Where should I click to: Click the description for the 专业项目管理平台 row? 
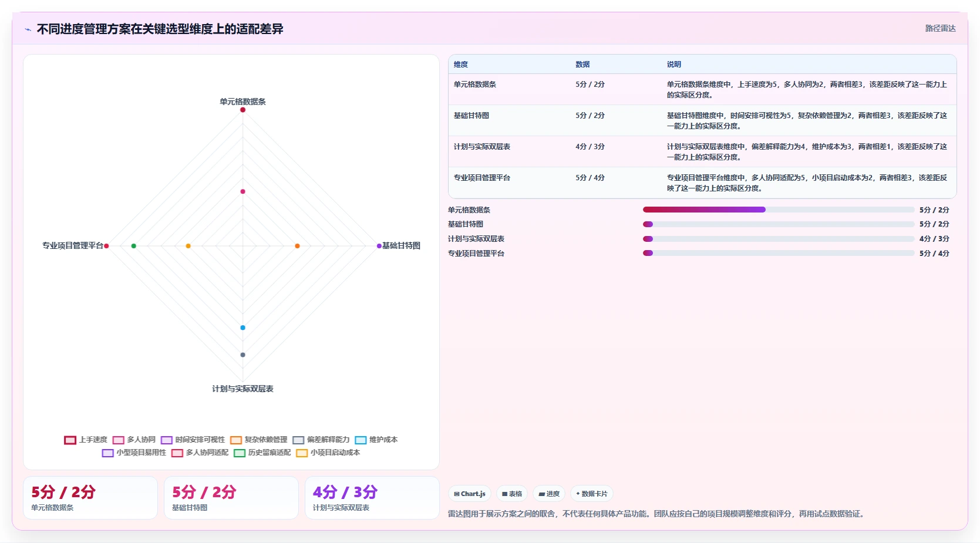[807, 183]
